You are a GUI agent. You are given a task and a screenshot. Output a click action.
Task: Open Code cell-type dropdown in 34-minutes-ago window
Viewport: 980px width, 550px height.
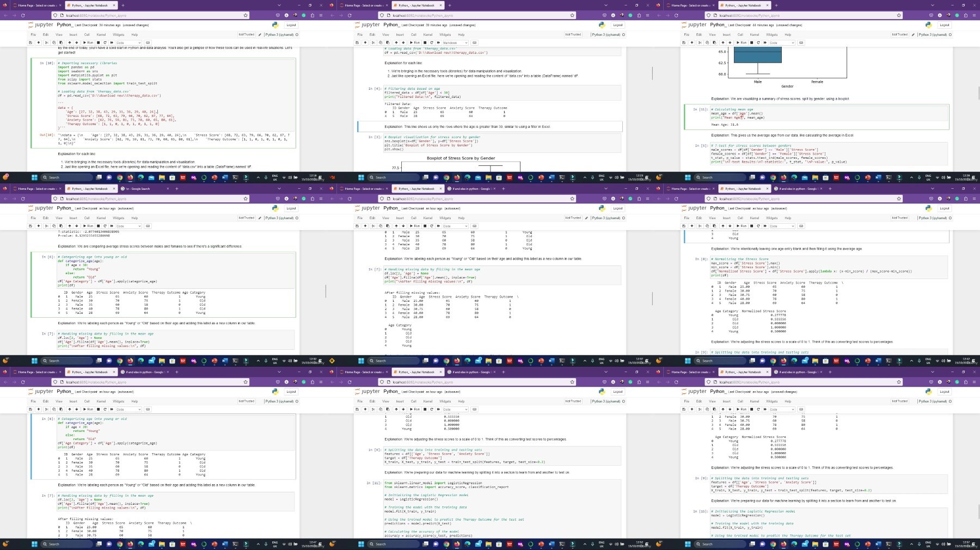pos(129,42)
